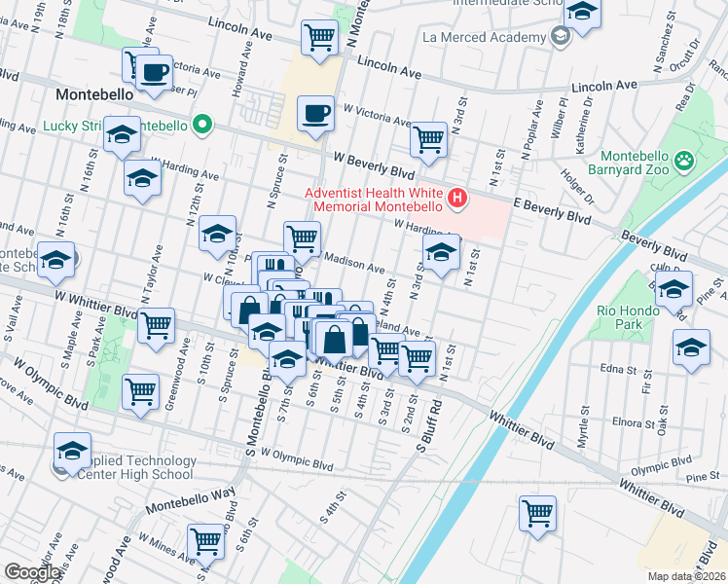Click the Adventist Health White Memorial Montebello label

(374, 200)
